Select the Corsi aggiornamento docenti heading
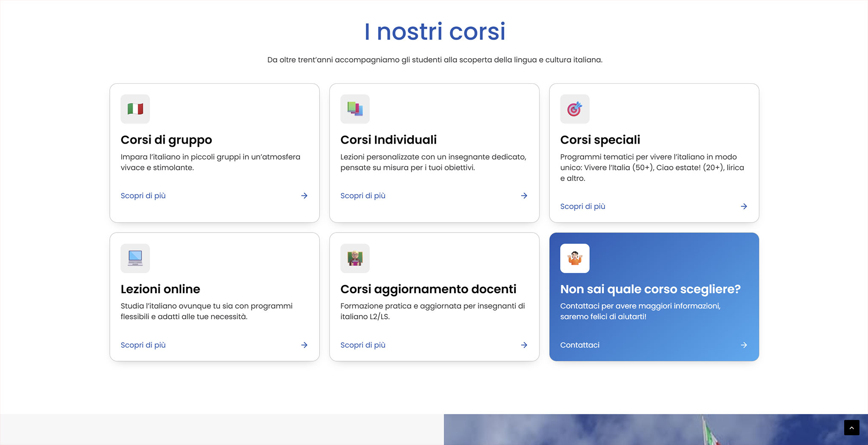868x445 pixels. (x=428, y=289)
